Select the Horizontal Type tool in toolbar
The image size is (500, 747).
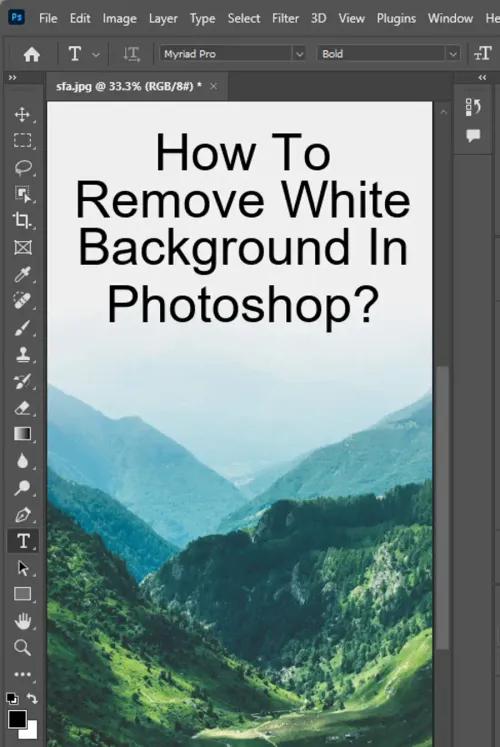[23, 541]
